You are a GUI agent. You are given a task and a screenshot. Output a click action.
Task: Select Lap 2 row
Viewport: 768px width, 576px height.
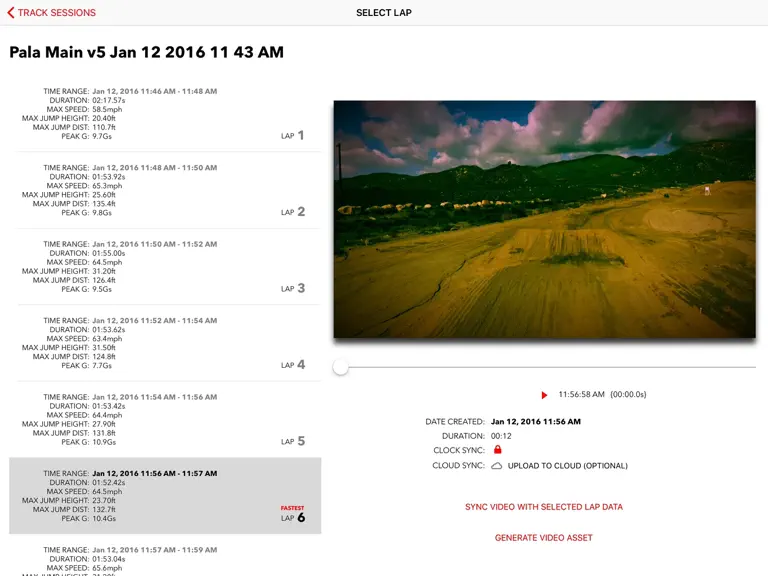click(x=165, y=190)
